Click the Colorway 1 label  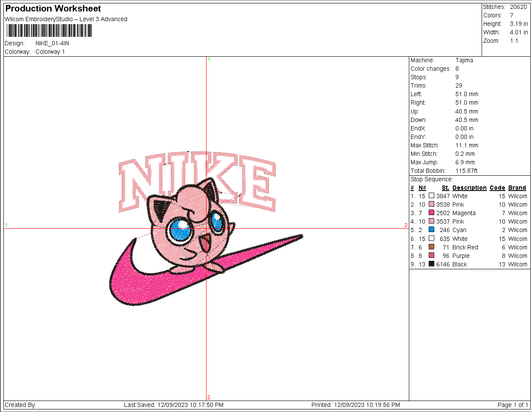(x=50, y=52)
